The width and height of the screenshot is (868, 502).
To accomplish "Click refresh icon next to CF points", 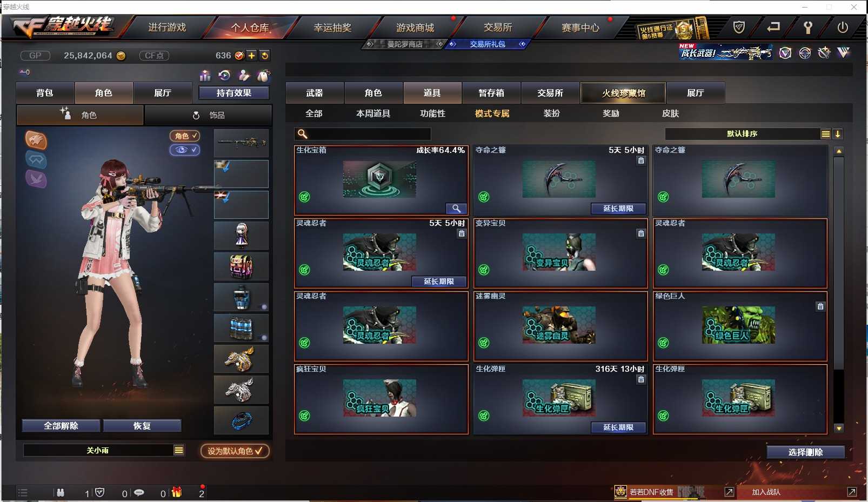I will [x=264, y=55].
